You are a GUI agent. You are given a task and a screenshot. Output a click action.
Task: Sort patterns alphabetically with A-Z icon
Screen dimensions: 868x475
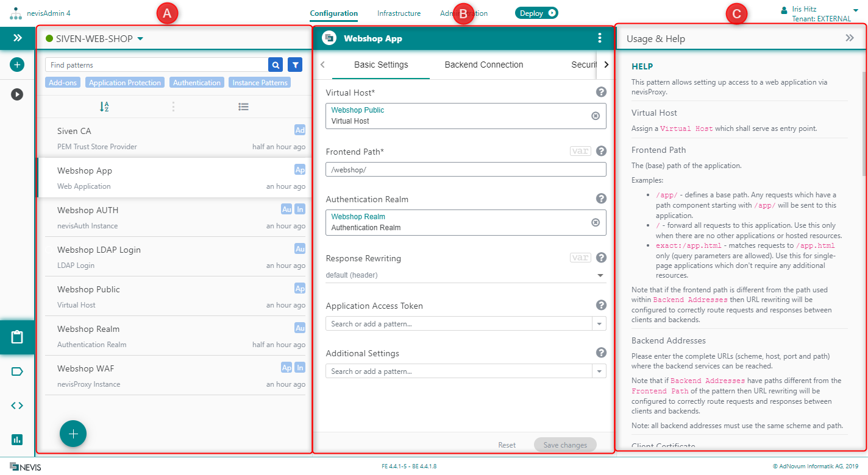click(x=104, y=107)
